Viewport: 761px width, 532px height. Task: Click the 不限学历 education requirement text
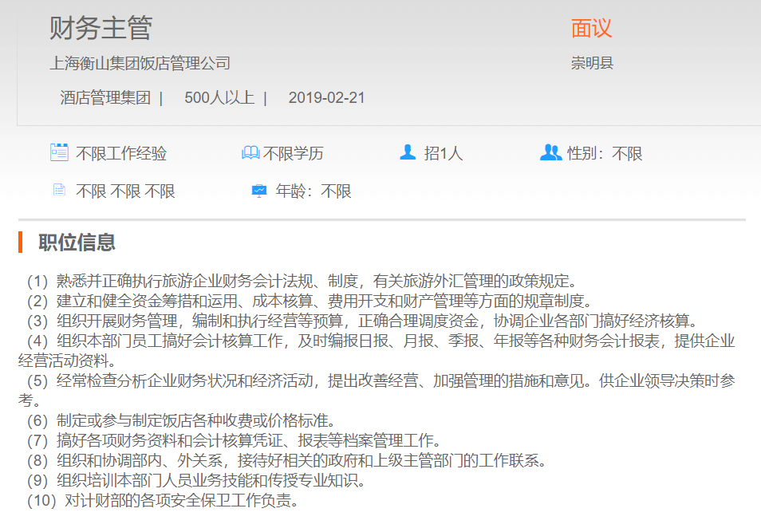(x=294, y=153)
